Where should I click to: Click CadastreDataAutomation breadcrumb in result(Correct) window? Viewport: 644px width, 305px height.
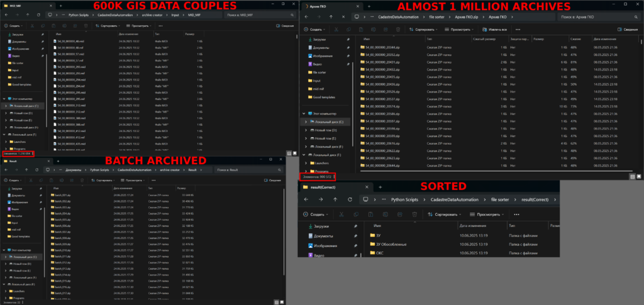[454, 199]
